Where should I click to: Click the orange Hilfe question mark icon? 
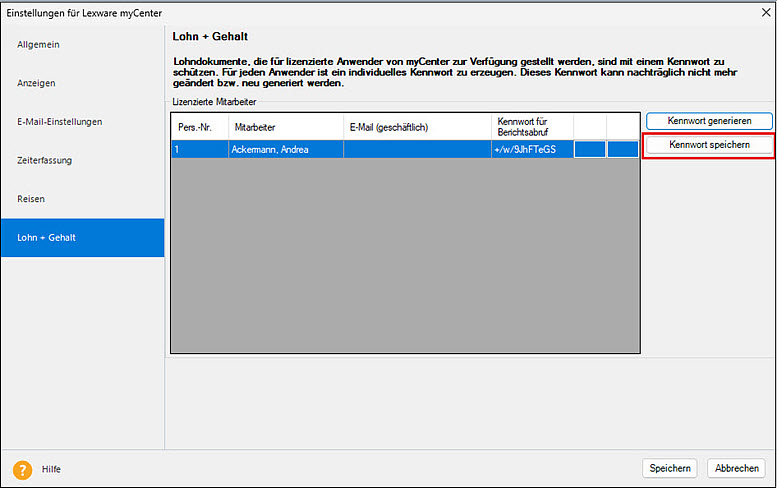pyautogui.click(x=22, y=469)
